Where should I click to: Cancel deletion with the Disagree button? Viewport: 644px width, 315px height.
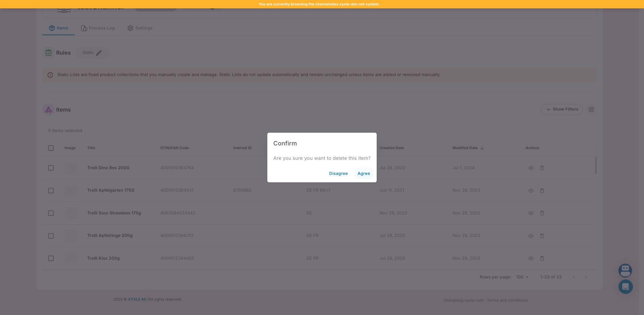tap(338, 174)
